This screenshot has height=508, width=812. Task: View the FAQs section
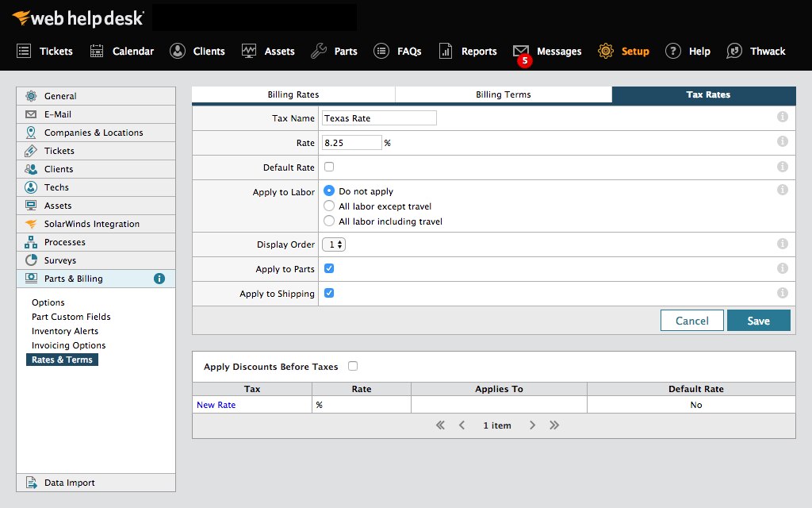tap(382, 50)
